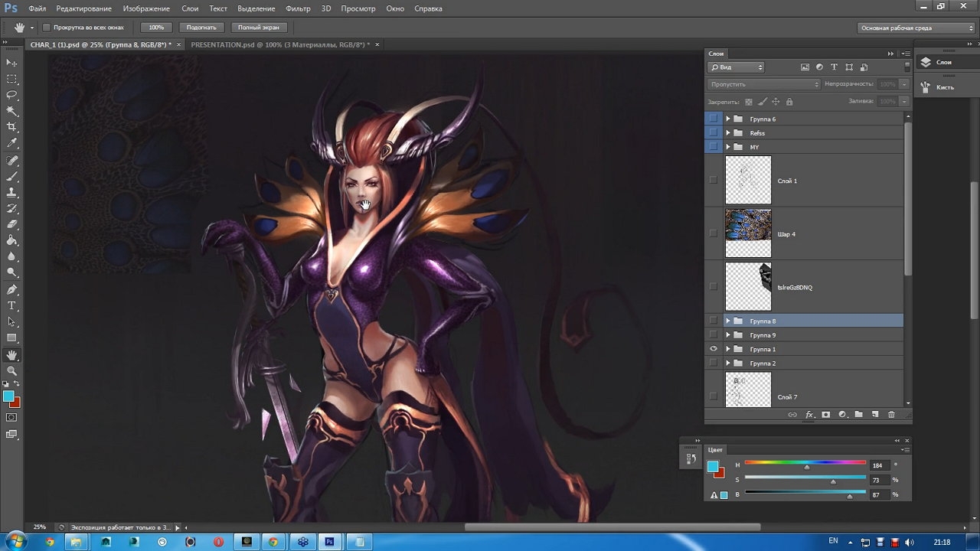980x551 pixels.
Task: Select the Magic Wand tool
Action: tap(11, 111)
